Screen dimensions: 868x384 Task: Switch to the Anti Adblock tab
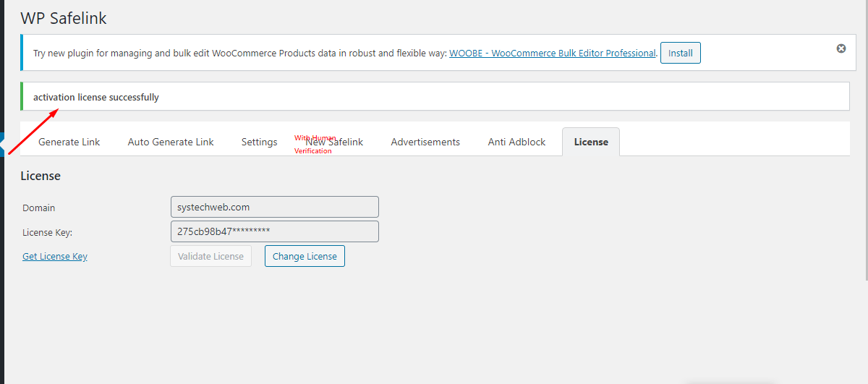tap(517, 142)
